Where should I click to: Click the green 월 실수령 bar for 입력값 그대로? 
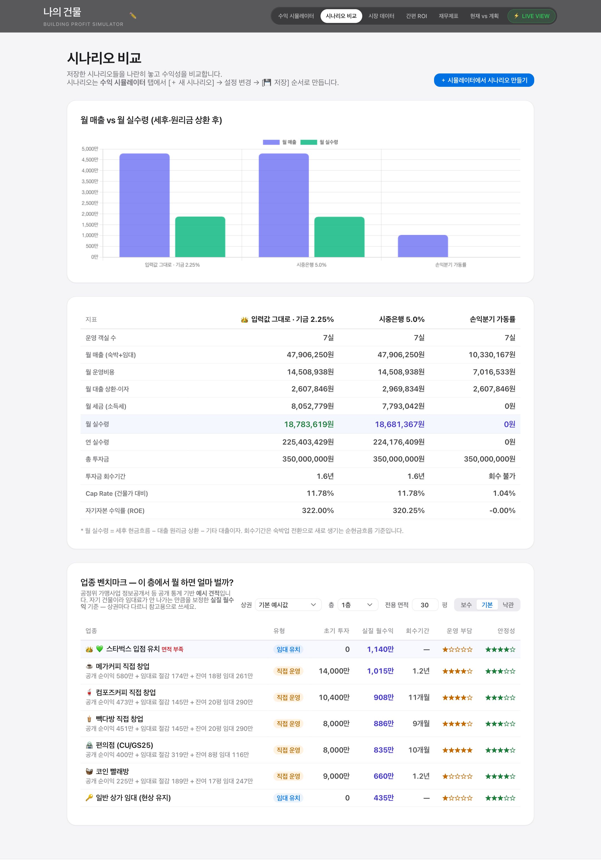point(200,237)
